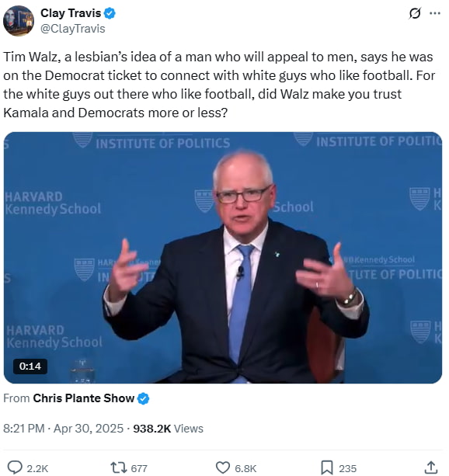Click the blue verified badge beside Clay Travis

click(x=110, y=13)
